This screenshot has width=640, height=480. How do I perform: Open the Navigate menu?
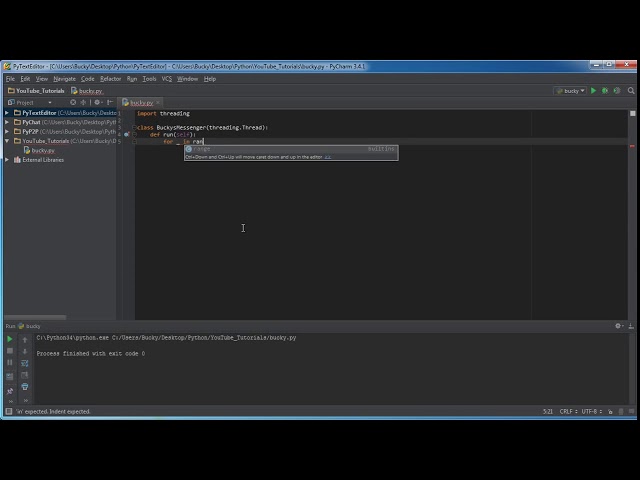tap(64, 79)
